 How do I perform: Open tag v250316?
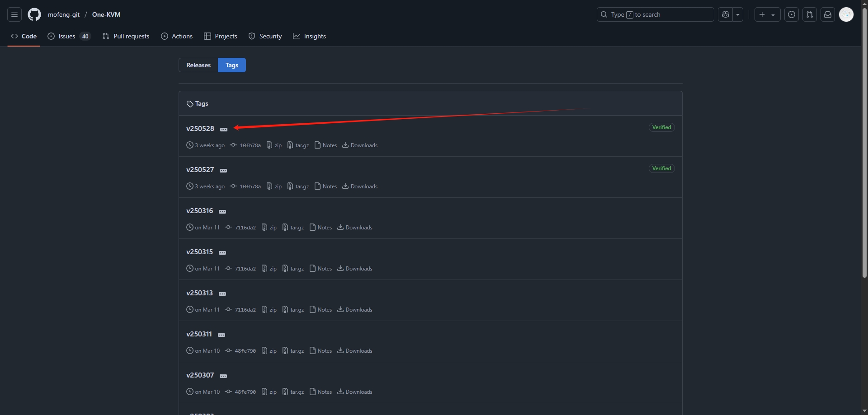coord(200,211)
